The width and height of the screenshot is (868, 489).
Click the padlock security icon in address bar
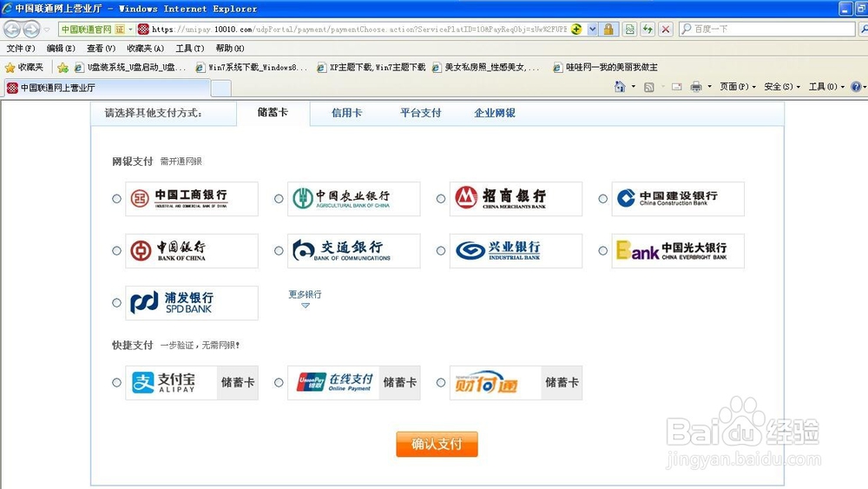click(608, 29)
